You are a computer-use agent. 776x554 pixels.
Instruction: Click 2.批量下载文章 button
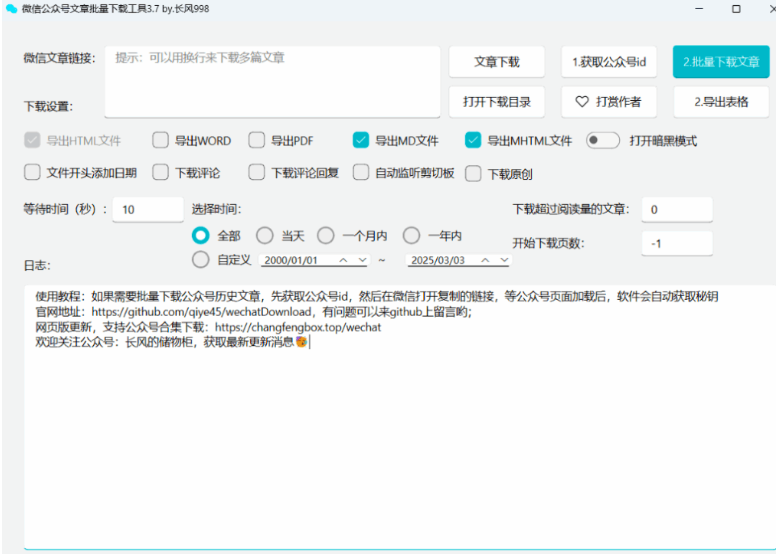point(720,62)
